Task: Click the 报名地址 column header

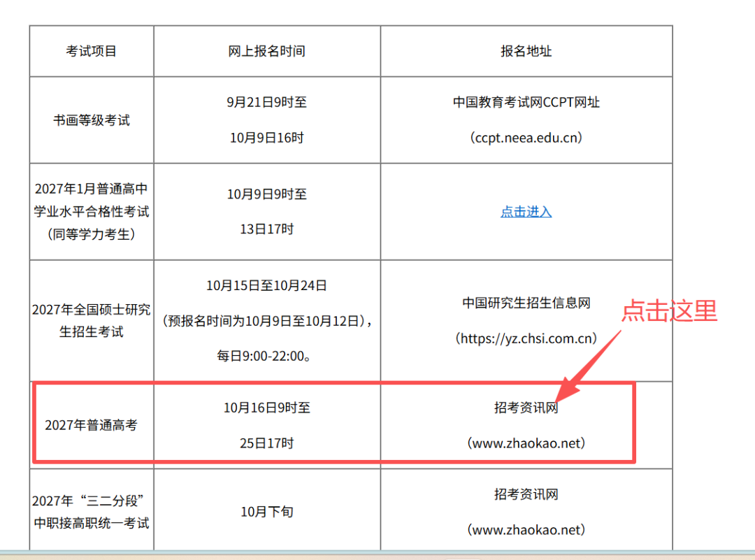Action: 526,51
